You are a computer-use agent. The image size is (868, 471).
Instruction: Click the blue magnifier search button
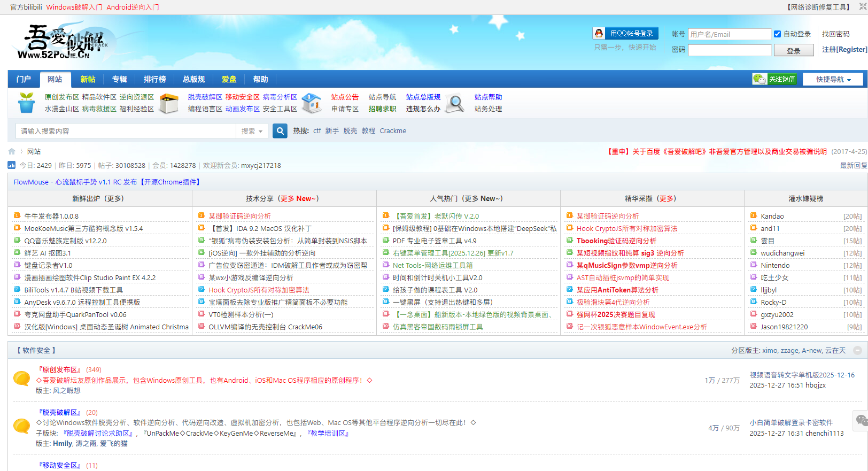[x=280, y=131]
